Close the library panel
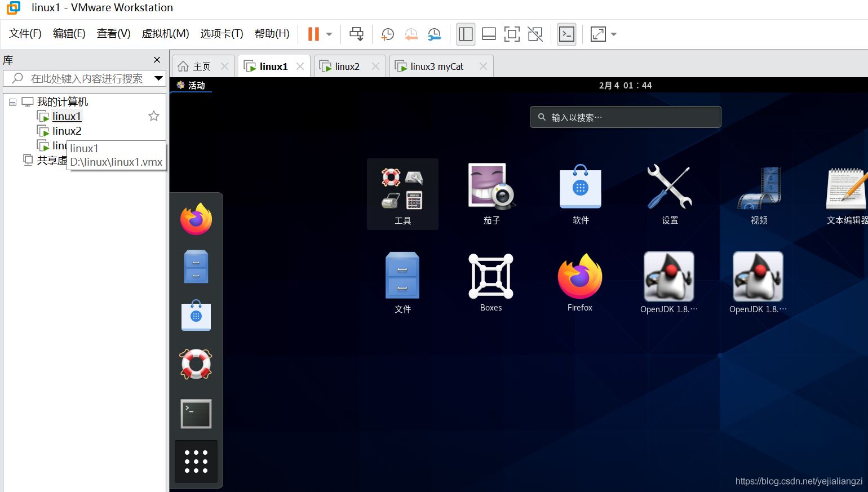This screenshot has width=868, height=492. 157,60
